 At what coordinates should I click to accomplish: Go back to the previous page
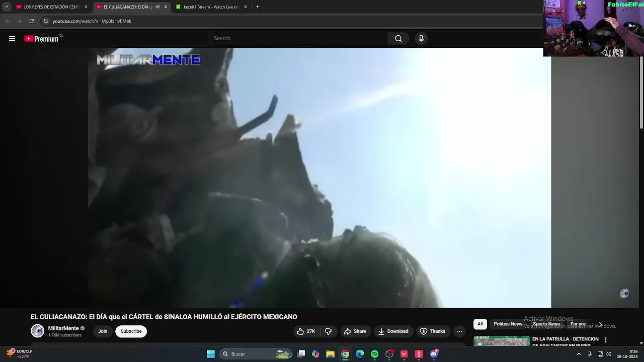[7, 21]
